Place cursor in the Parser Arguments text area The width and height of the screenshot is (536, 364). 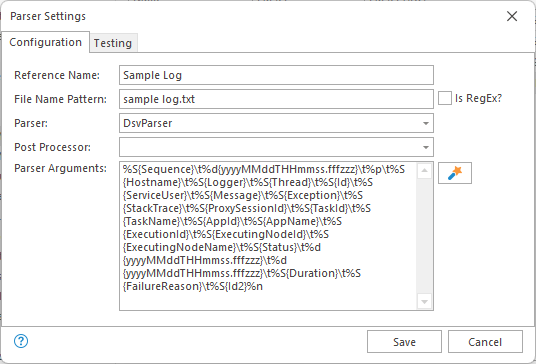268,236
